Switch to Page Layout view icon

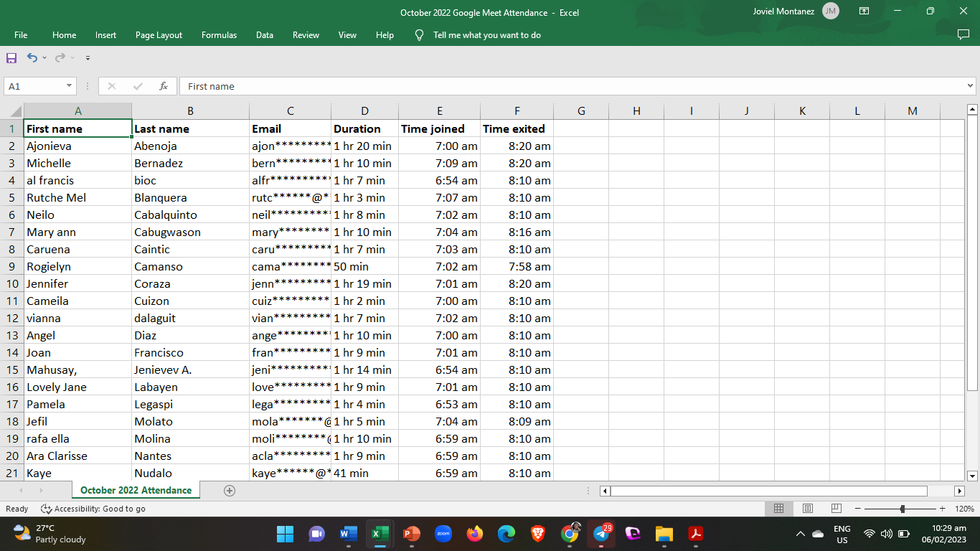[807, 509]
